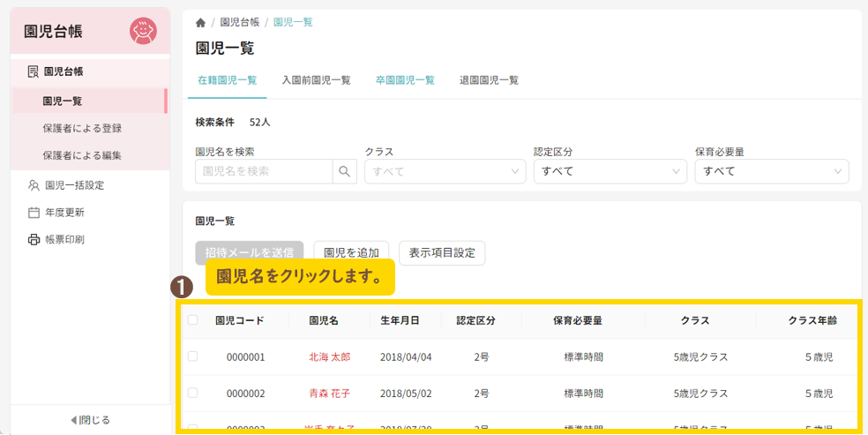Open 年度更新 via its calendar icon
The width and height of the screenshot is (868, 435).
point(34,213)
